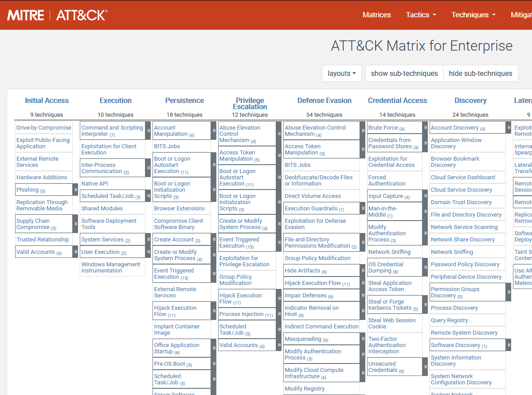Open Process Discovery technique
Viewport: 532px width, 395px height.
point(454,308)
